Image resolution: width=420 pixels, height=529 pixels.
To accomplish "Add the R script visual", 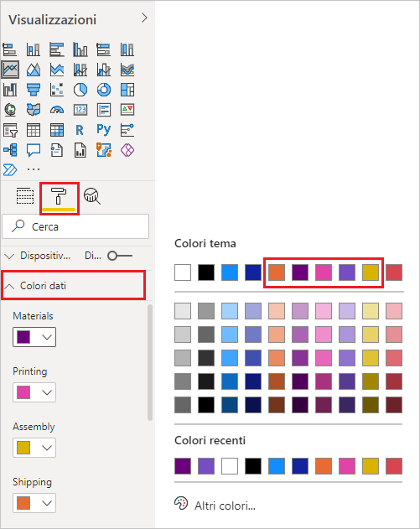I will [80, 130].
